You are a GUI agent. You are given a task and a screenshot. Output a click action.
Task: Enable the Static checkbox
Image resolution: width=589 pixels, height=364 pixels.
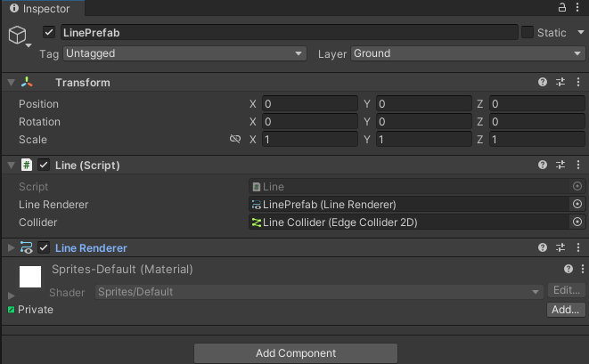528,32
